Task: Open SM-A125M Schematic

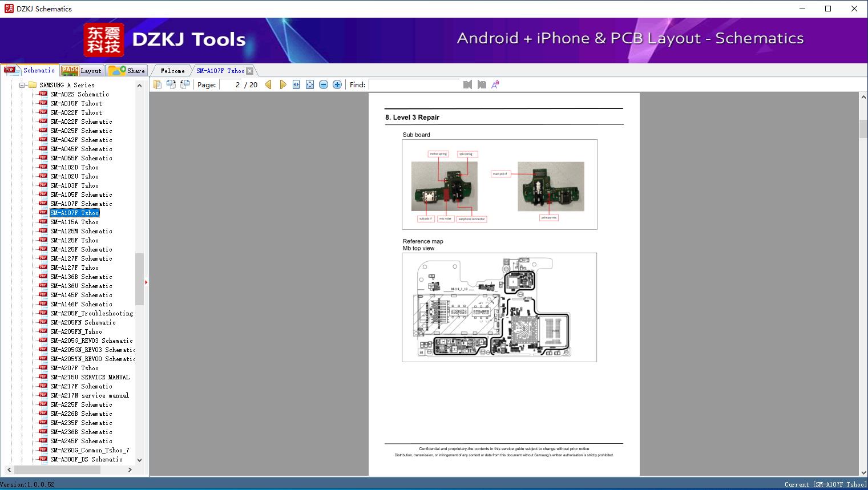Action: click(81, 231)
